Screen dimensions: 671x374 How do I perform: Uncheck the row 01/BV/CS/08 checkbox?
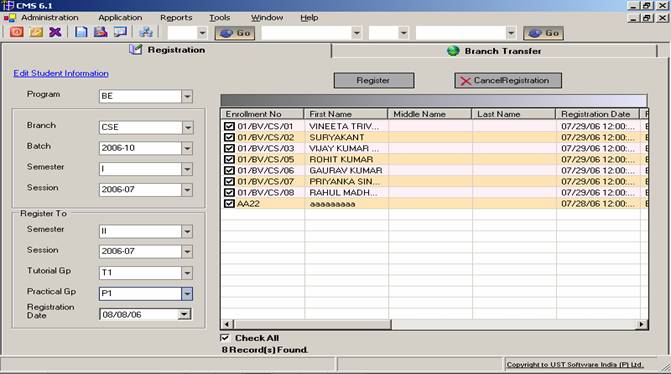pyautogui.click(x=229, y=193)
